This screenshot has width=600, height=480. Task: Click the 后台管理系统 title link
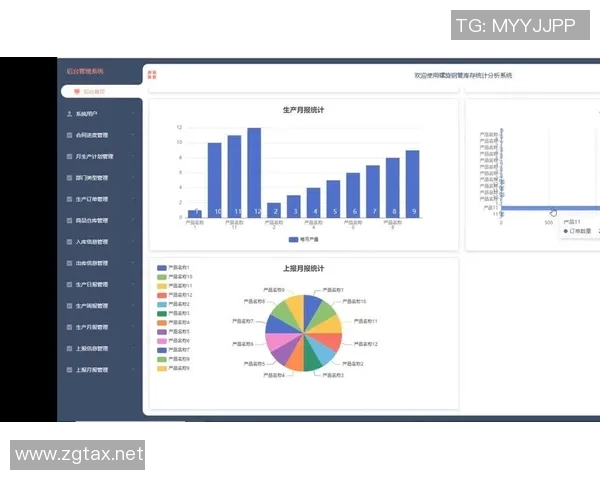pos(84,72)
